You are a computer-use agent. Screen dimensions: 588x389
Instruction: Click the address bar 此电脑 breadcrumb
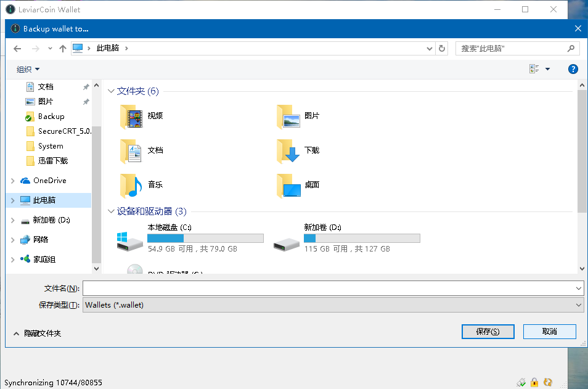(108, 48)
